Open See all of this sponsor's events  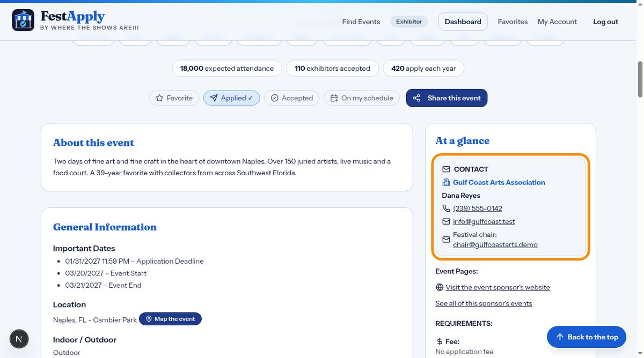tap(484, 303)
